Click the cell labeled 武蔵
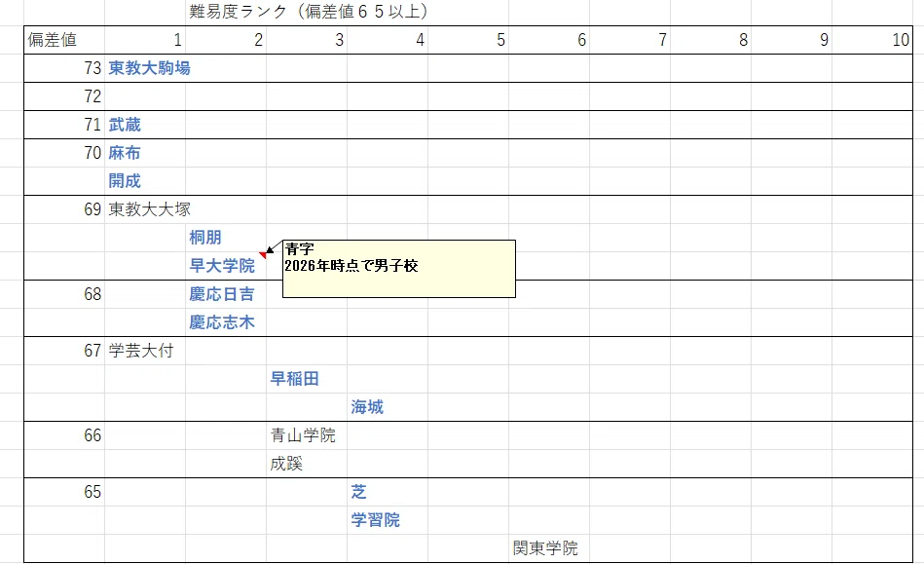 [145, 125]
